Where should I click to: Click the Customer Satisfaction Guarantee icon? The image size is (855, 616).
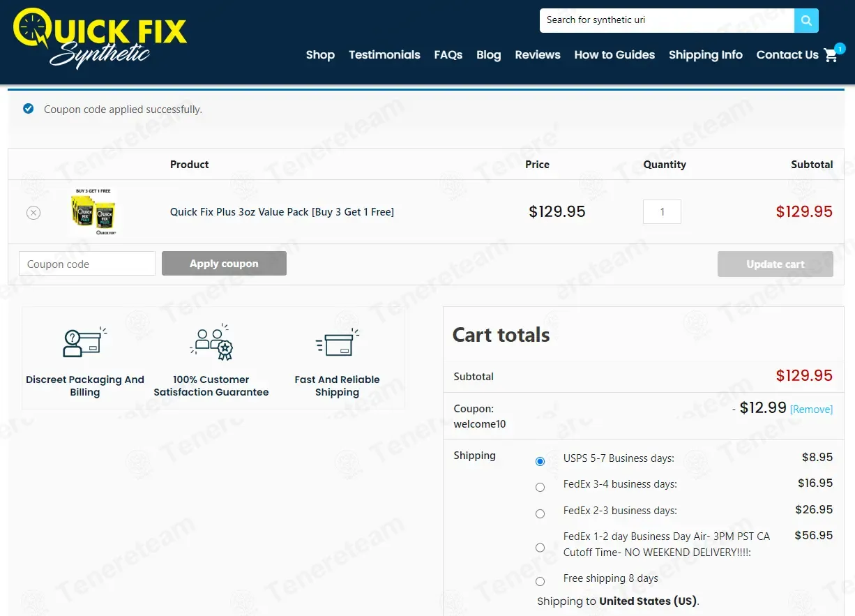pyautogui.click(x=211, y=342)
